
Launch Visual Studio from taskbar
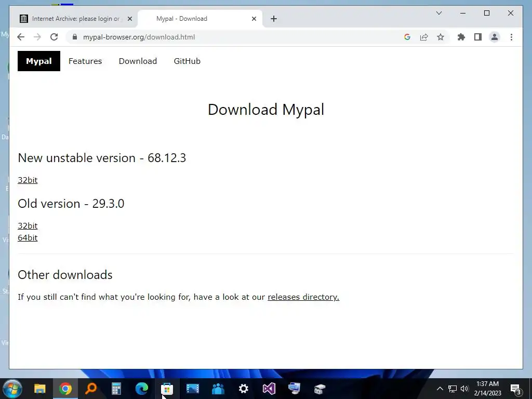pyautogui.click(x=269, y=389)
